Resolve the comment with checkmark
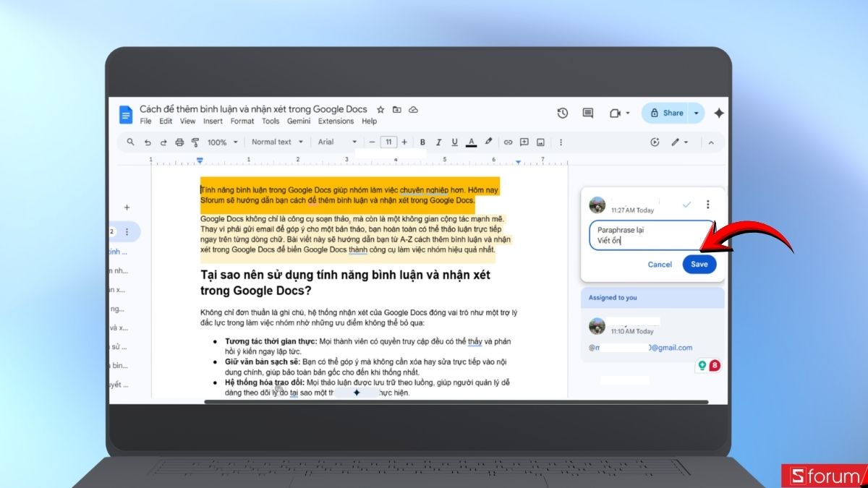The height and width of the screenshot is (488, 868). (x=687, y=205)
